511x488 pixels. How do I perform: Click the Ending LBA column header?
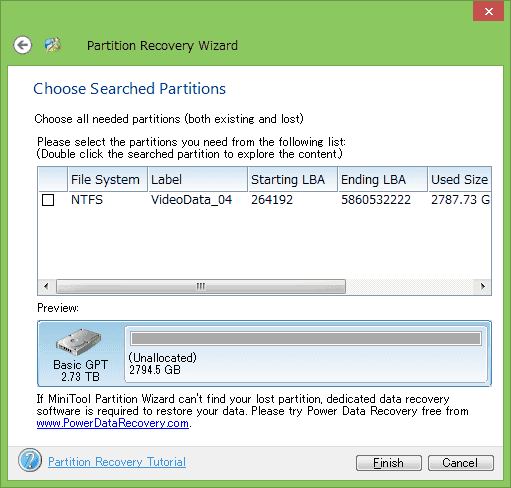tap(383, 179)
